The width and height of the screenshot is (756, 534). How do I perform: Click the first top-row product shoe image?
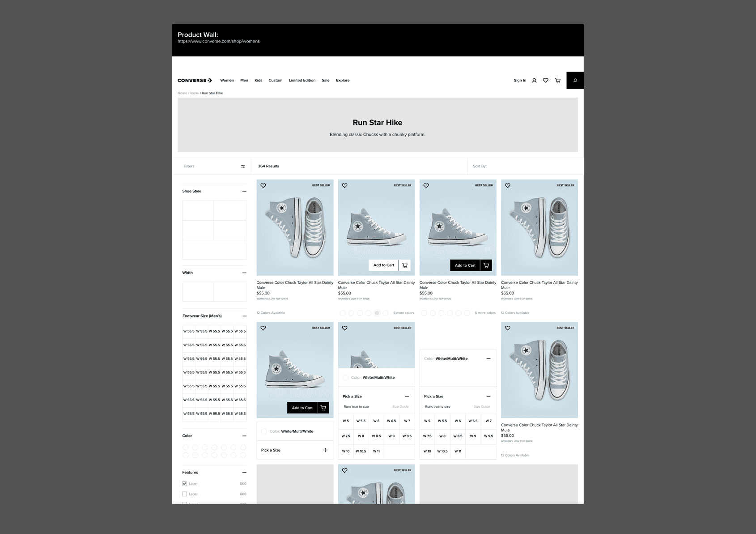point(295,227)
